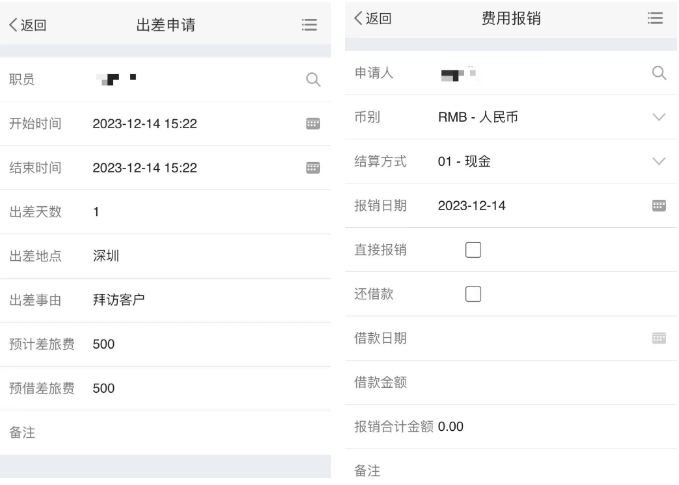Go back from the 出差申请 page

[x=28, y=25]
